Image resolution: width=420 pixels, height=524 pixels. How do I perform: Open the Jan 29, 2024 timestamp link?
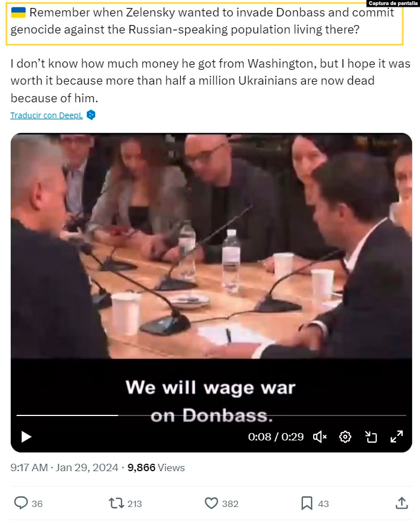tap(87, 468)
